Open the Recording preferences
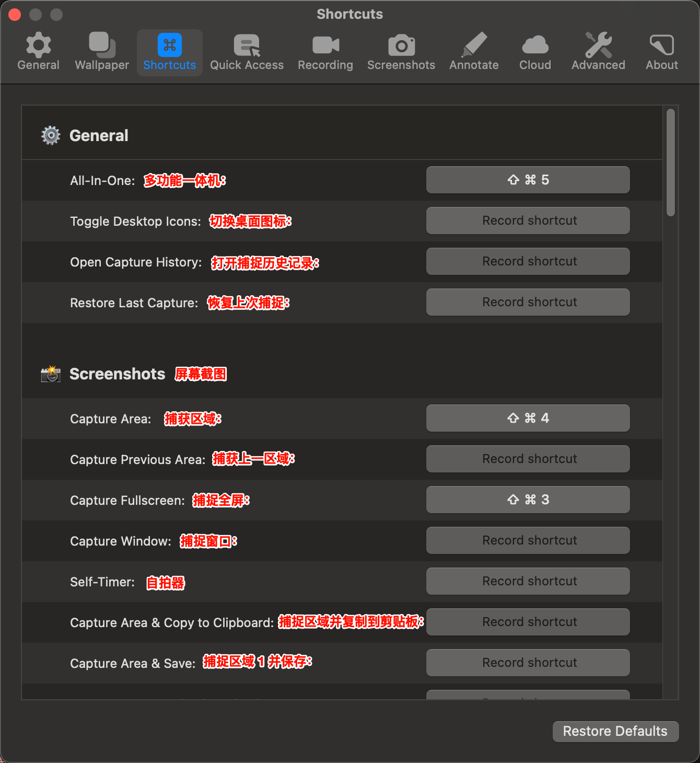Image resolution: width=700 pixels, height=763 pixels. point(325,50)
